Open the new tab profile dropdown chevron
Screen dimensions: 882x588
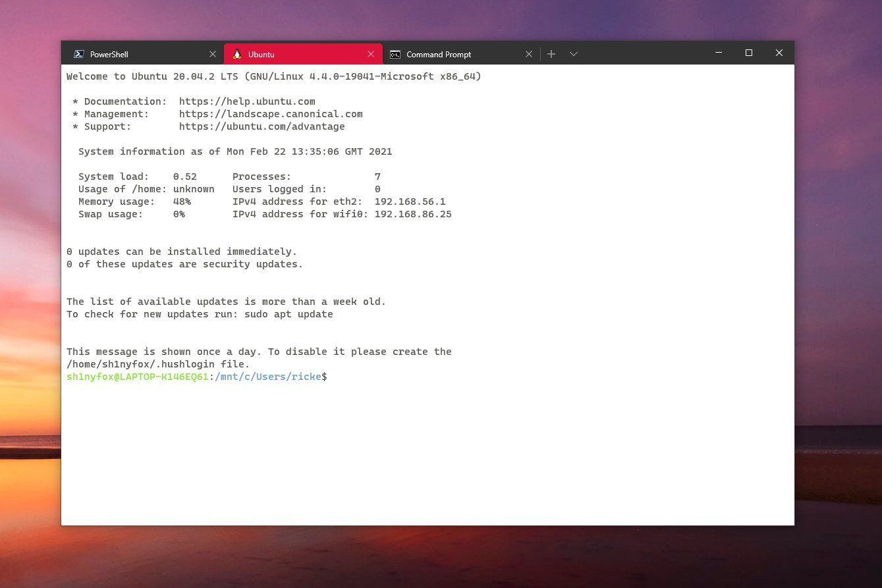coord(573,53)
